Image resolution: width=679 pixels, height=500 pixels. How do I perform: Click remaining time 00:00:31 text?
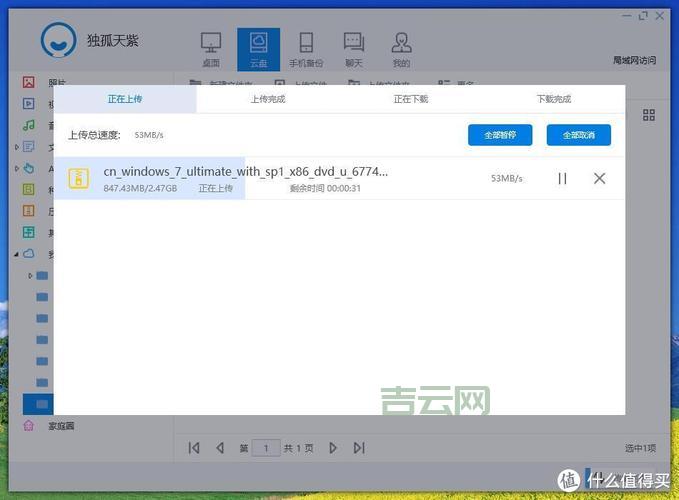click(x=325, y=188)
